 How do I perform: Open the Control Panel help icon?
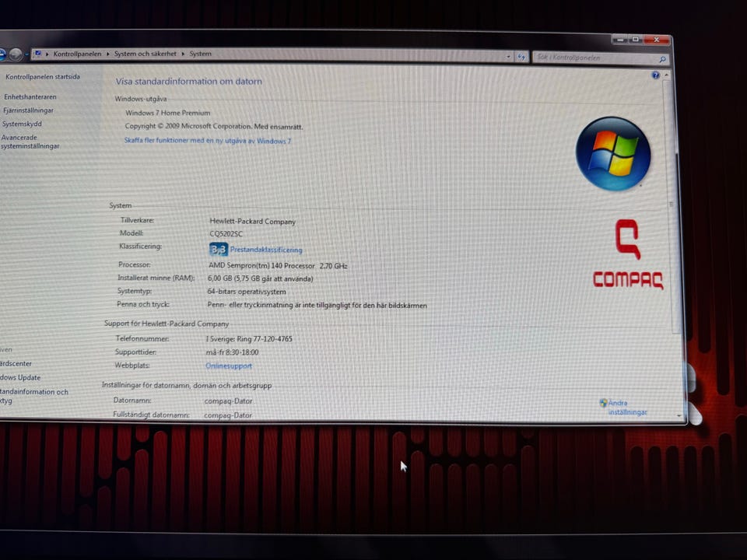[655, 75]
